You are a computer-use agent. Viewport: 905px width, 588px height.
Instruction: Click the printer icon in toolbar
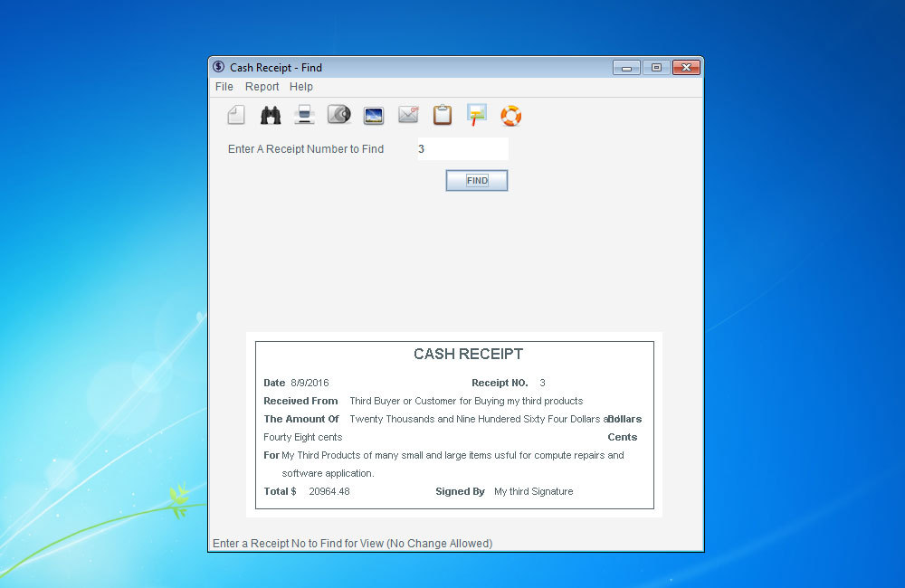(304, 115)
